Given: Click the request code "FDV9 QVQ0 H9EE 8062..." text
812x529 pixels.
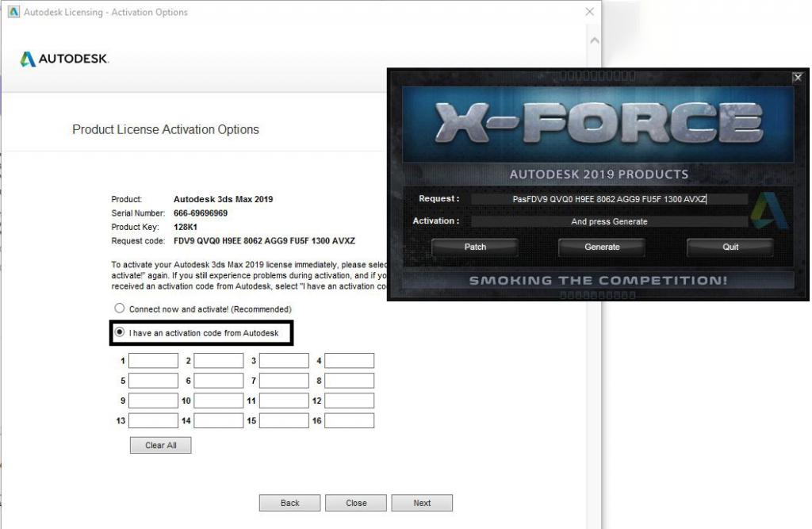Looking at the screenshot, I should coord(264,241).
